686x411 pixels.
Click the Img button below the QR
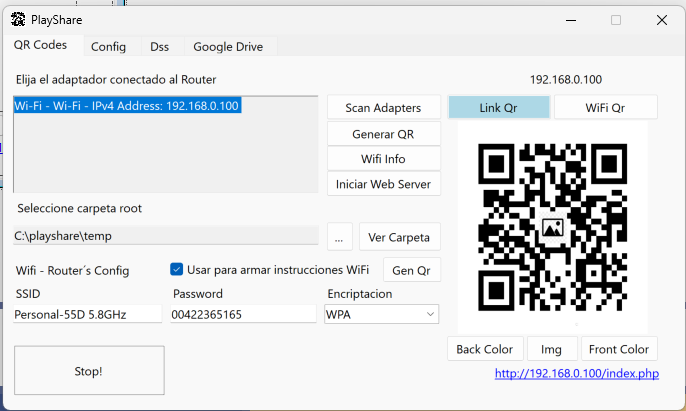tap(552, 349)
